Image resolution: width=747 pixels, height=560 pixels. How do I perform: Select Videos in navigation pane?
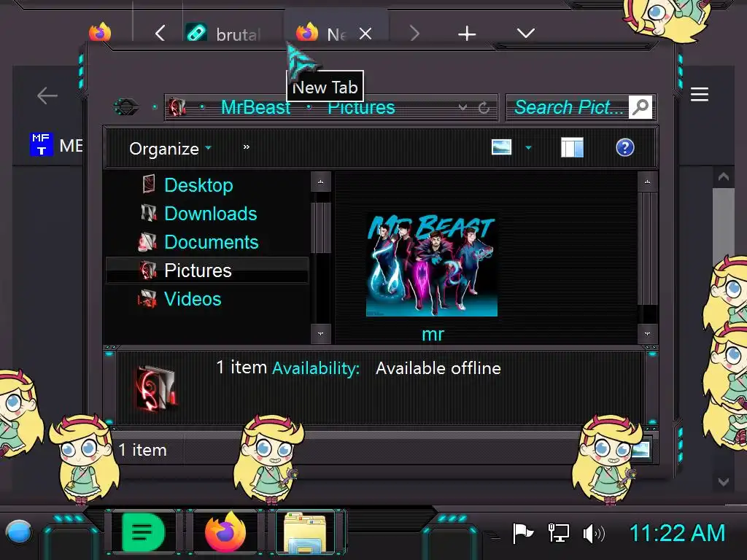(193, 299)
